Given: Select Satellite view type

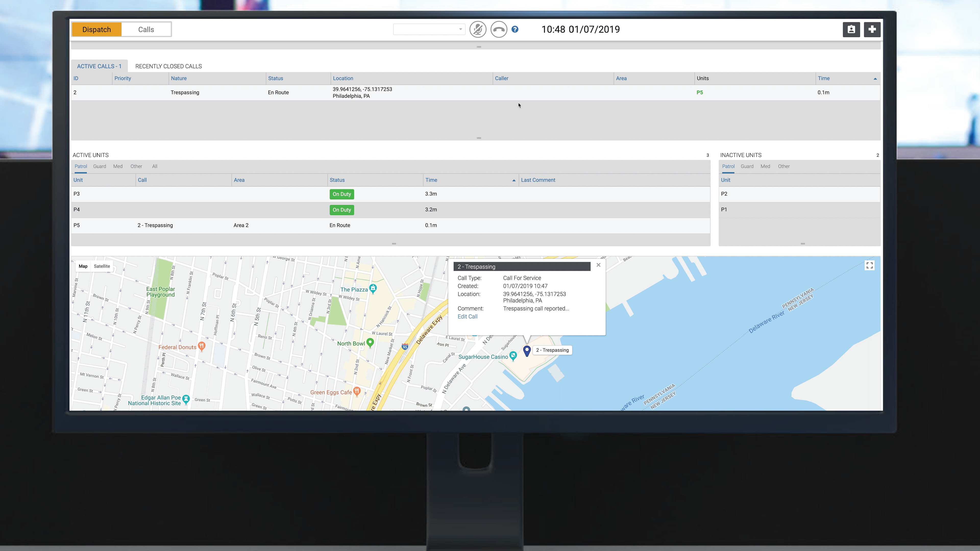Looking at the screenshot, I should 102,266.
